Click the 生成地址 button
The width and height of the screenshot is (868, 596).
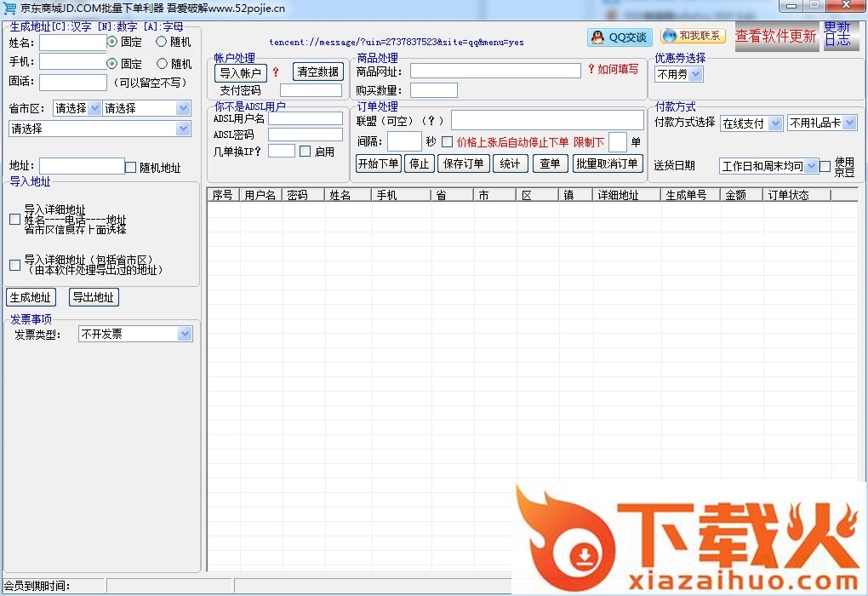pos(31,297)
